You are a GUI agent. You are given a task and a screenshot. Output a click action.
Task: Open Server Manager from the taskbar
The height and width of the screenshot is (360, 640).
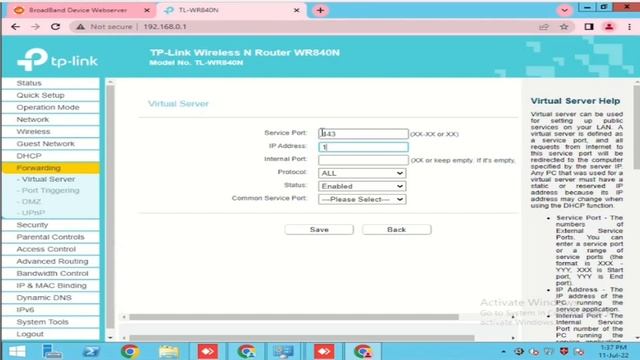pyautogui.click(x=52, y=351)
